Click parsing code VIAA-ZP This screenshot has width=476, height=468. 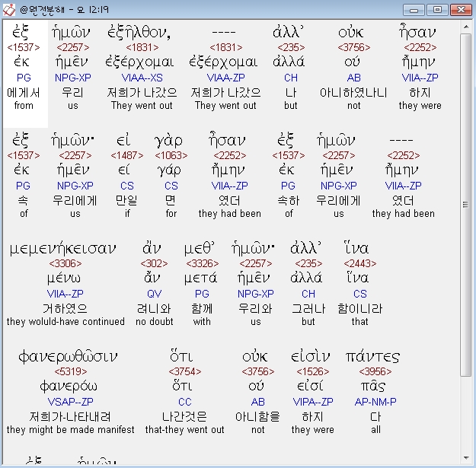click(x=226, y=78)
